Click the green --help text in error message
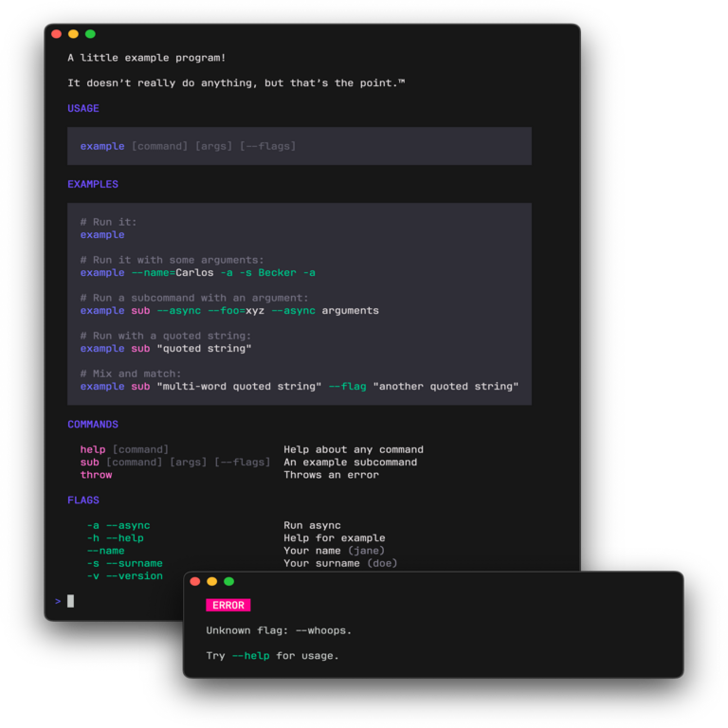This screenshot has height=728, width=728. point(250,655)
